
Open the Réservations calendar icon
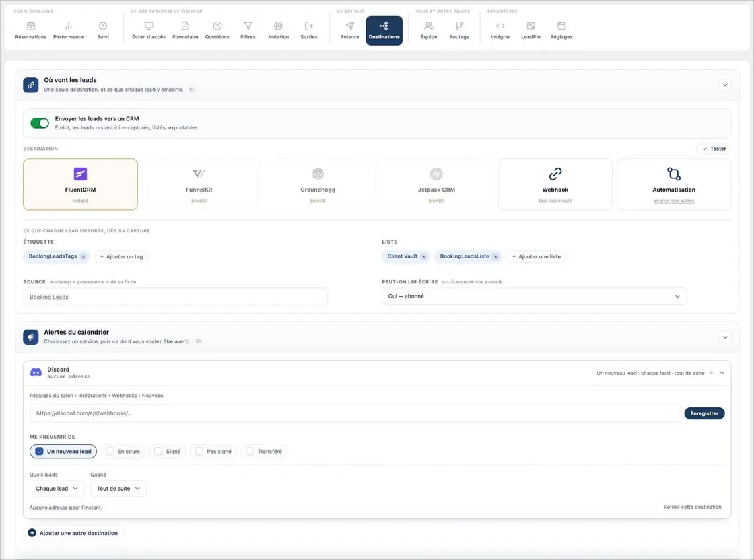click(x=31, y=26)
